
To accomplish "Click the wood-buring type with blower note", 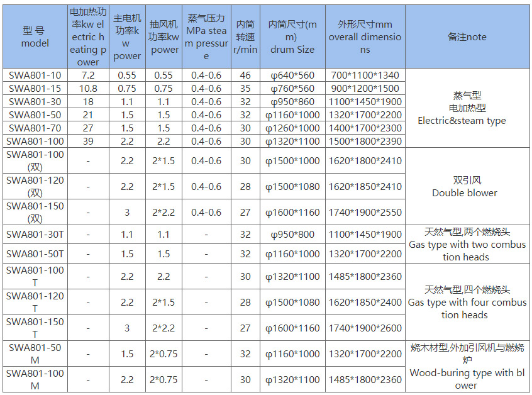I will (x=467, y=367).
